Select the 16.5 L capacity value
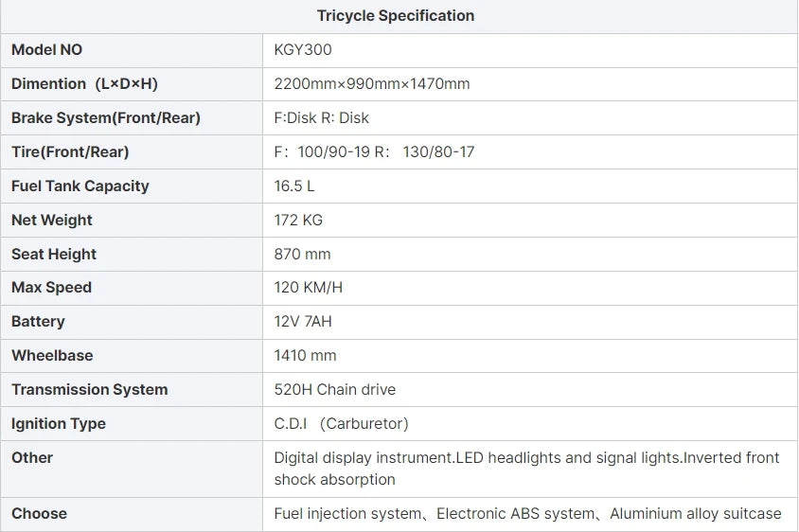 click(x=294, y=186)
